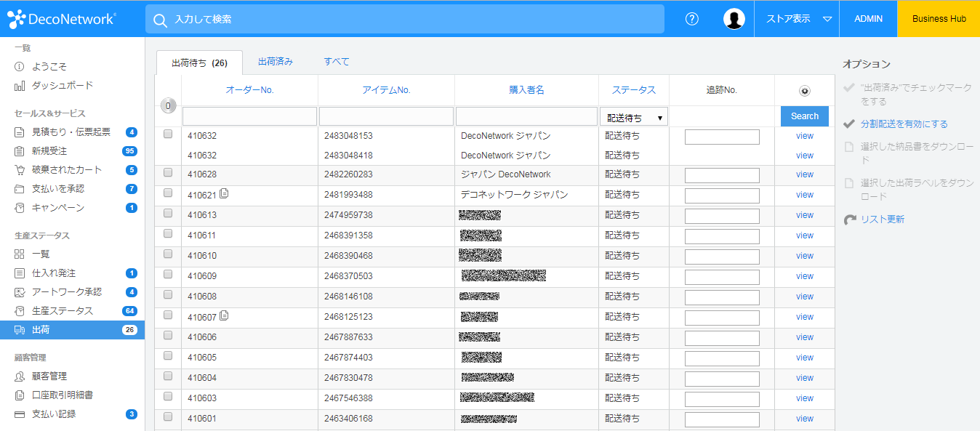Click the help question mark icon
Image resolution: width=980 pixels, height=431 pixels.
(691, 19)
